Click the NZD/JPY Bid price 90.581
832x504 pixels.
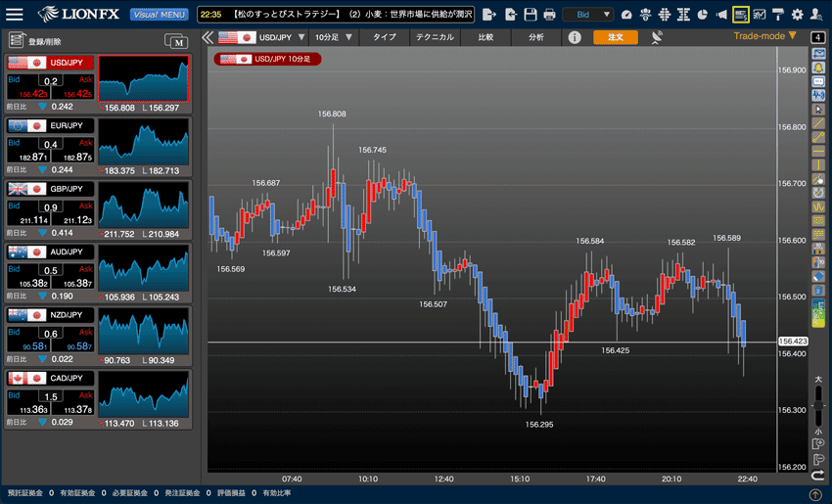click(34, 346)
